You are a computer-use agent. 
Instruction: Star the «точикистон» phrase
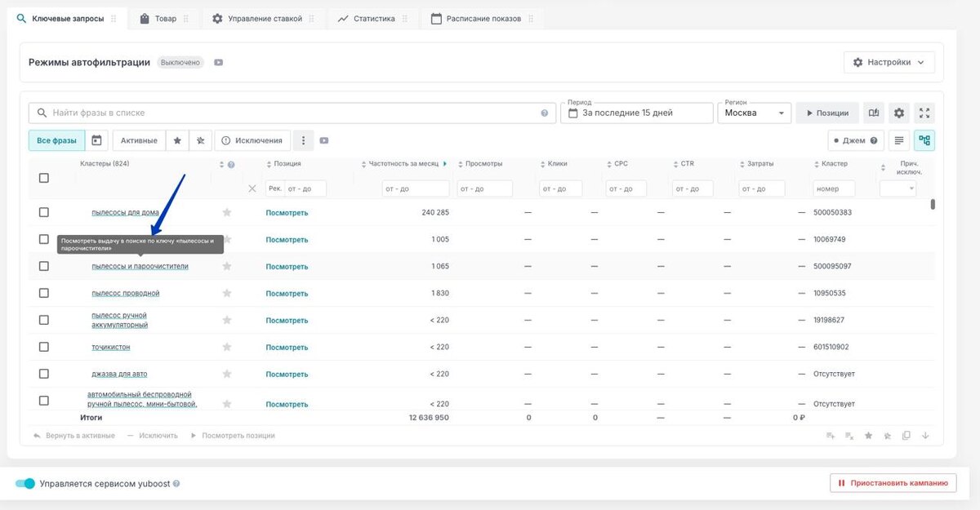pyautogui.click(x=227, y=347)
